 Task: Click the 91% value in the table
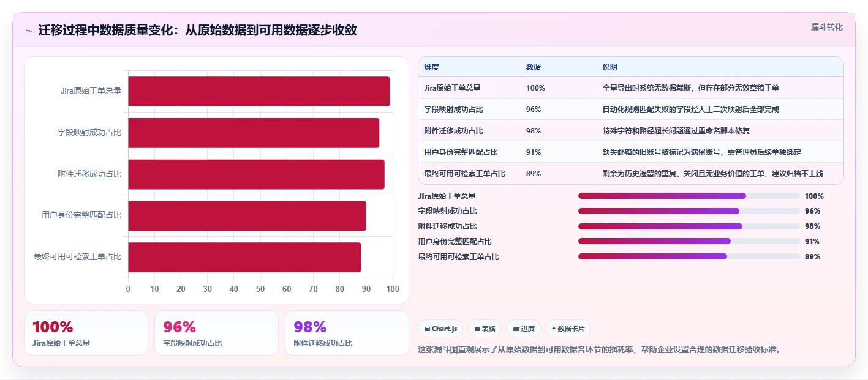[x=534, y=152]
